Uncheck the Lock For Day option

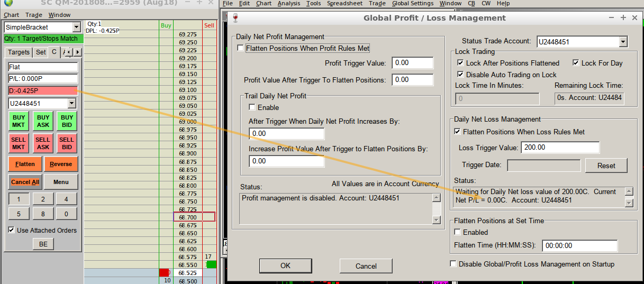coord(576,63)
